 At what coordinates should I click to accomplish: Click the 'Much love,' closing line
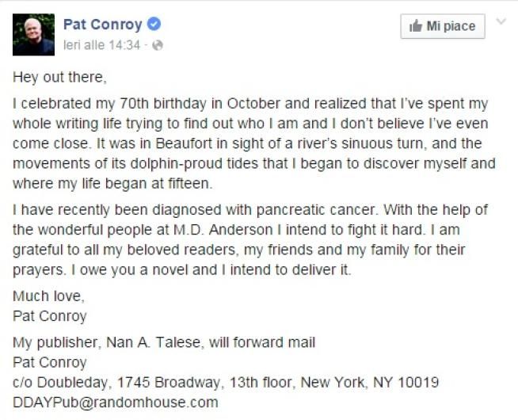coord(48,296)
